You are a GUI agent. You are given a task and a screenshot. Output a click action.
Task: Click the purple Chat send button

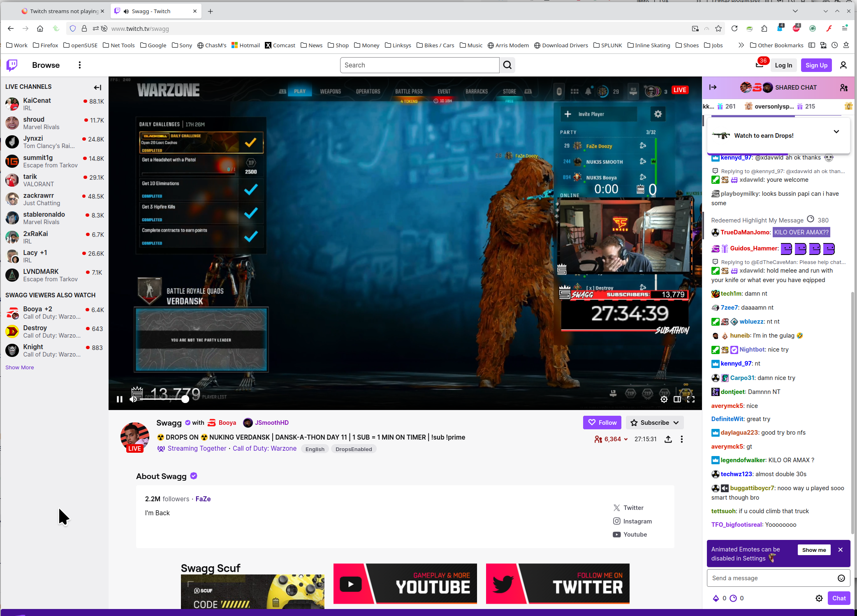coord(839,598)
